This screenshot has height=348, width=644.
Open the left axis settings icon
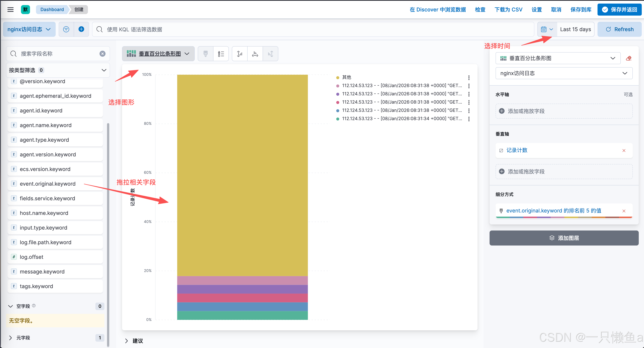pyautogui.click(x=240, y=53)
